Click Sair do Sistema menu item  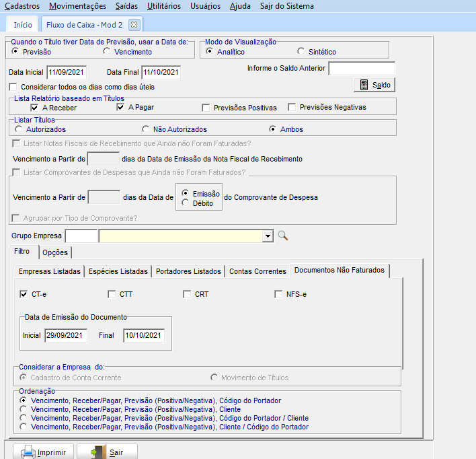(287, 6)
